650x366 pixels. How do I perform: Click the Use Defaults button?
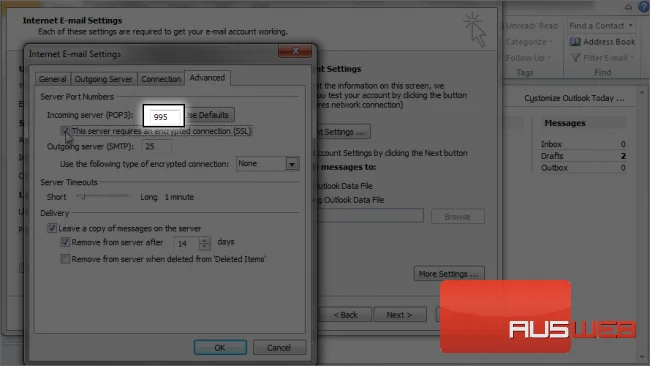210,115
